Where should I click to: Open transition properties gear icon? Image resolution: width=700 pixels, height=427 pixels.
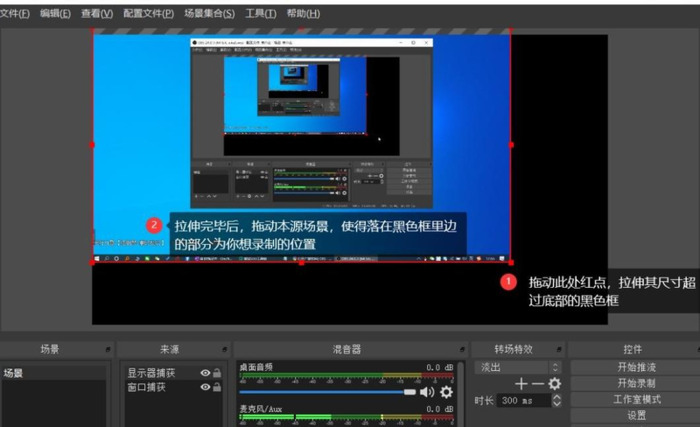554,384
